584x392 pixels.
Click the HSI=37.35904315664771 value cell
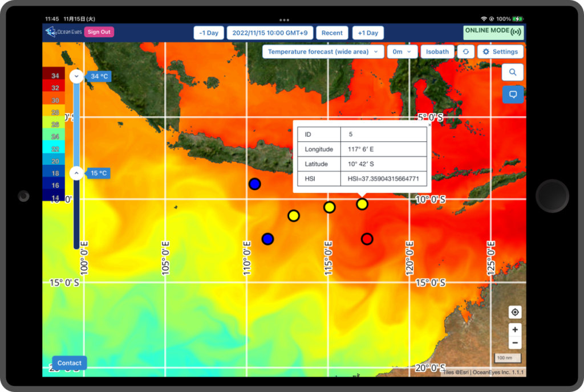(x=383, y=178)
